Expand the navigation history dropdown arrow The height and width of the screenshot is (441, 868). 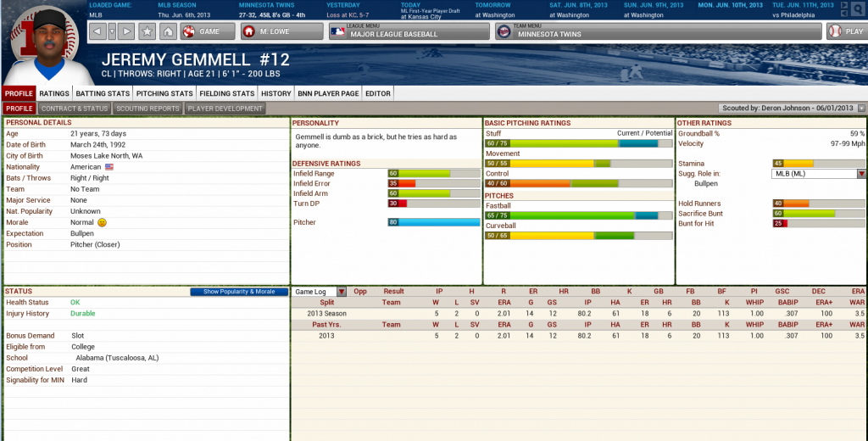(x=112, y=32)
